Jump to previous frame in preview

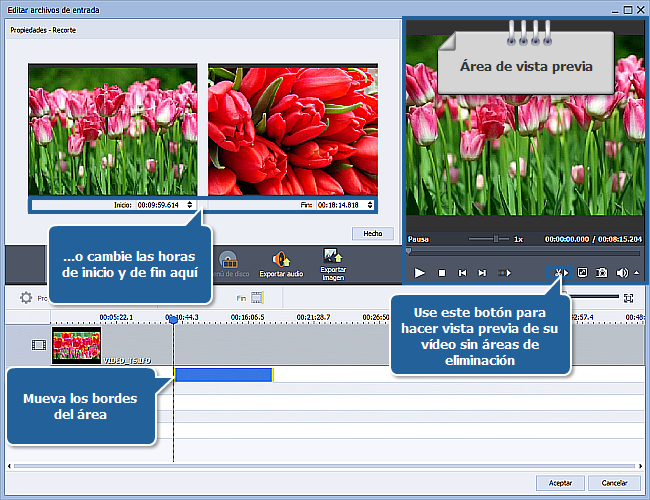462,272
